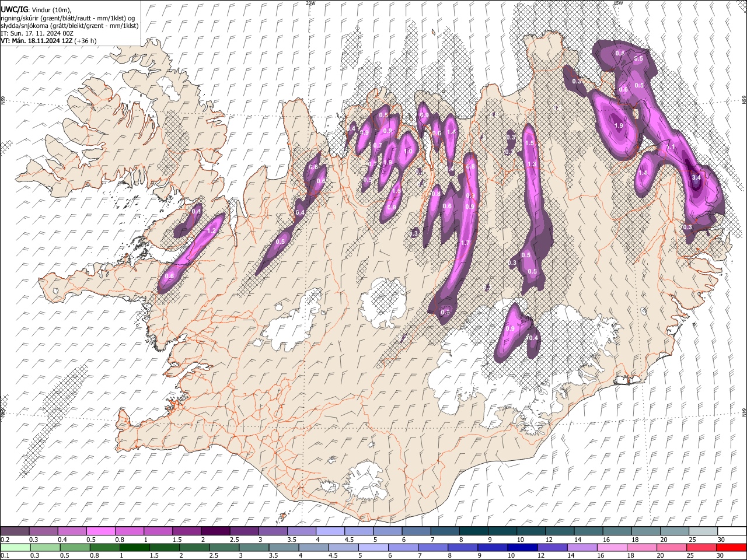The image size is (747, 560).
Task: Click the 'VT: Mán. 18.11.2024 12Z' valid time
Action: click(36, 41)
